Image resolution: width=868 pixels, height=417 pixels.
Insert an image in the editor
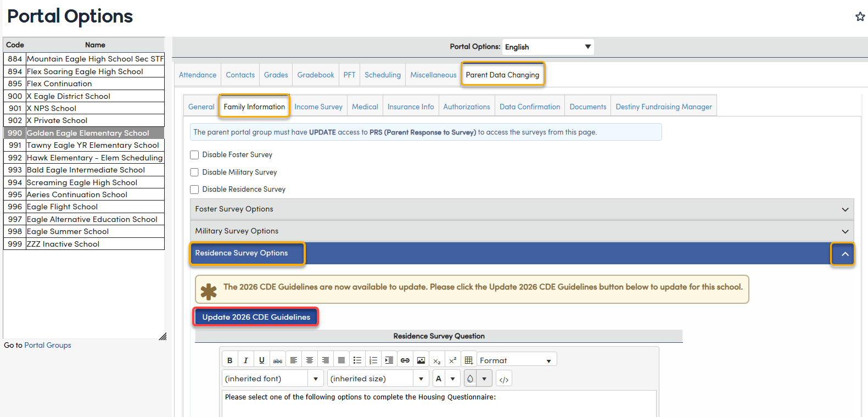tap(421, 360)
